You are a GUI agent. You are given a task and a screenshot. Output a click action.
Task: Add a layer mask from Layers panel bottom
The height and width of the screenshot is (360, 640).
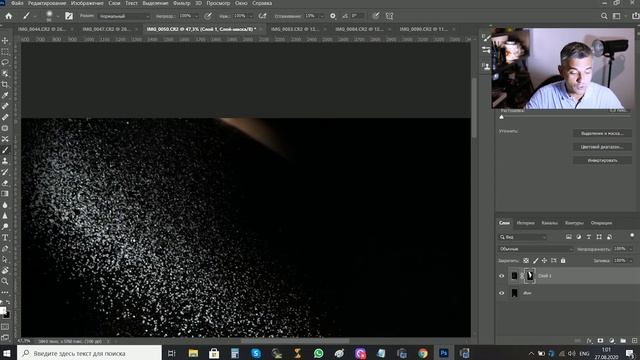[x=600, y=340]
